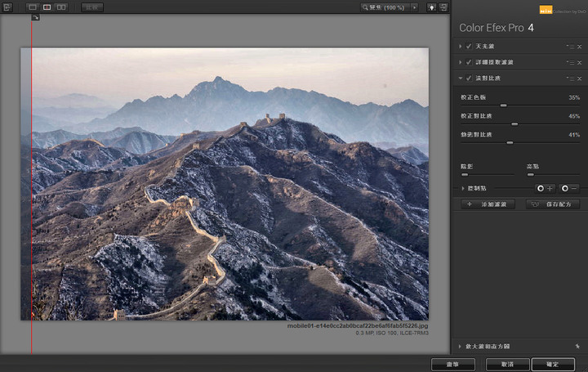588x372 pixels.
Task: Toggle the lightbulb background color icon
Action: pyautogui.click(x=432, y=7)
